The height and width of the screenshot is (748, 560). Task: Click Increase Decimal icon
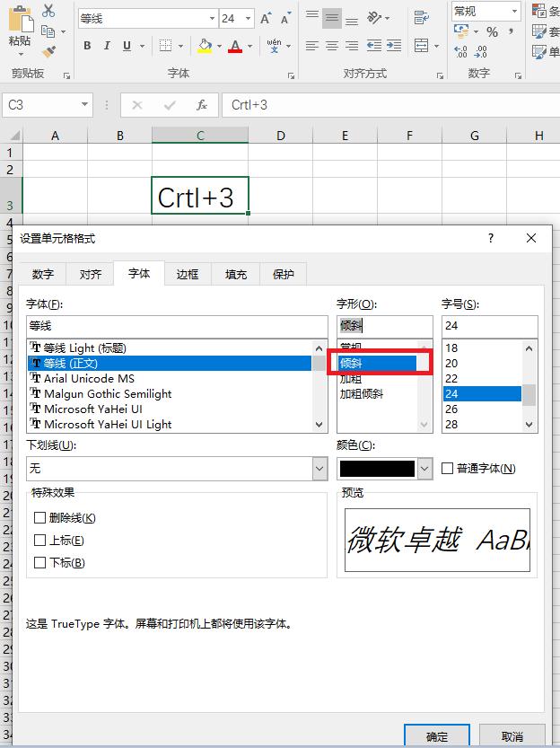(x=461, y=51)
